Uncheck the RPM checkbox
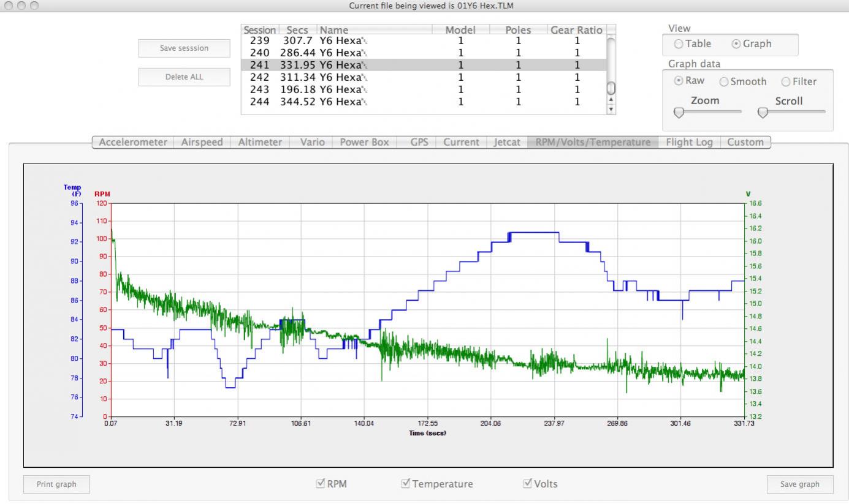Image resolution: width=849 pixels, height=504 pixels. (x=320, y=484)
